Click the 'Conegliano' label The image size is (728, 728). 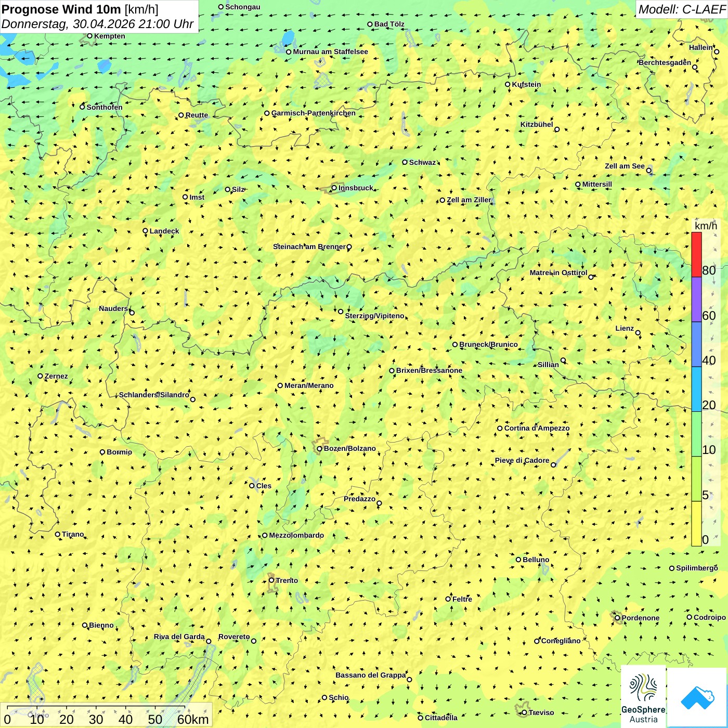point(561,641)
